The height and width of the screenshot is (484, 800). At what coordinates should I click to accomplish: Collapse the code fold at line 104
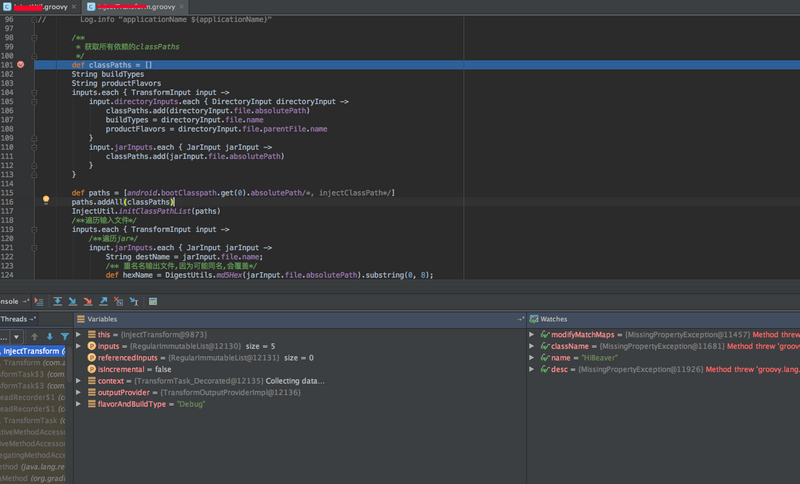click(x=34, y=92)
